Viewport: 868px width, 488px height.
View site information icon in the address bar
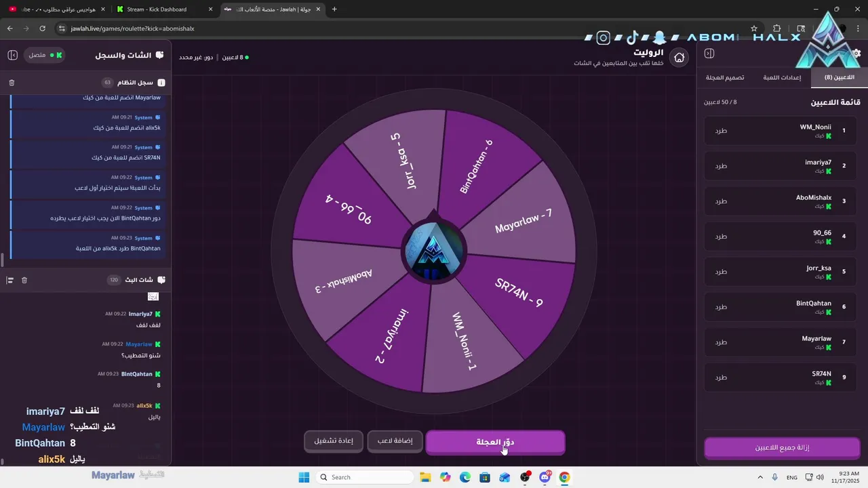(62, 28)
